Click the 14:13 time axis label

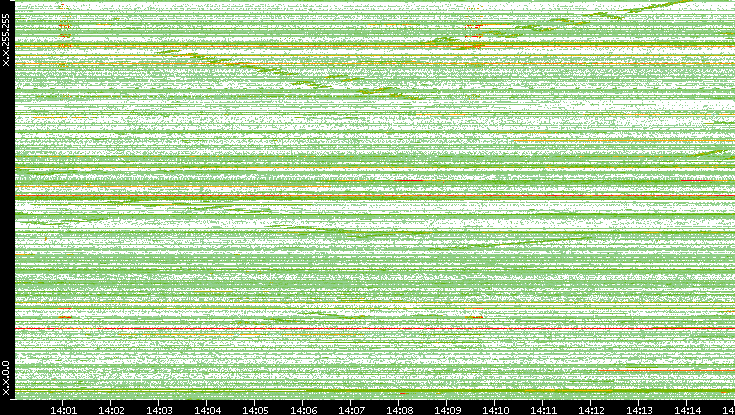(x=639, y=410)
